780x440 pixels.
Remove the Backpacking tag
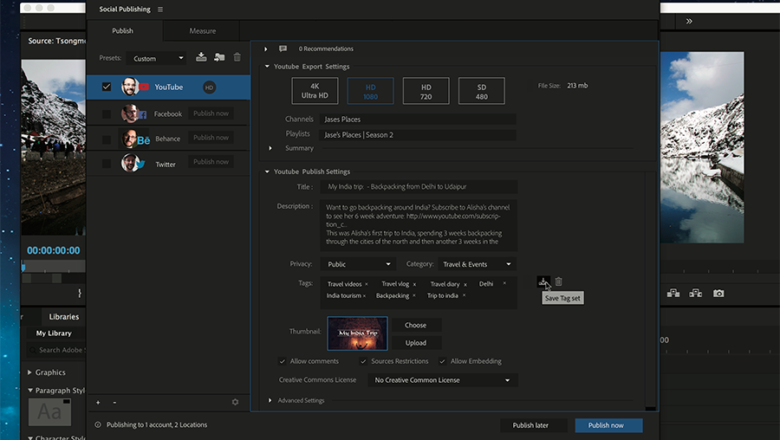(x=414, y=295)
